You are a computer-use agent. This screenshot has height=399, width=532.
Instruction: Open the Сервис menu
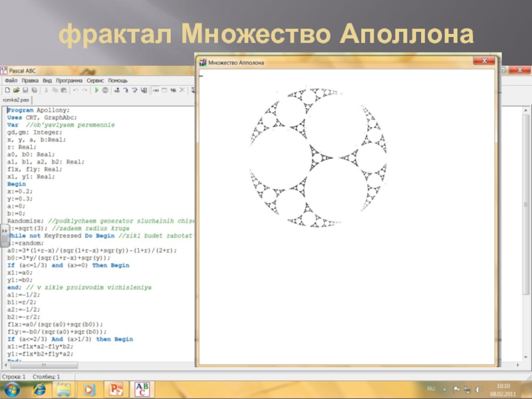(x=95, y=80)
